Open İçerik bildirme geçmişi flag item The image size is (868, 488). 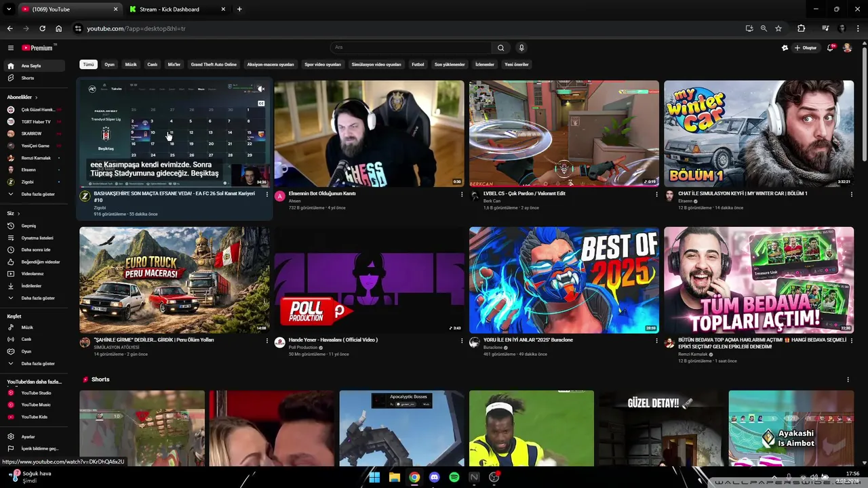pyautogui.click(x=33, y=449)
